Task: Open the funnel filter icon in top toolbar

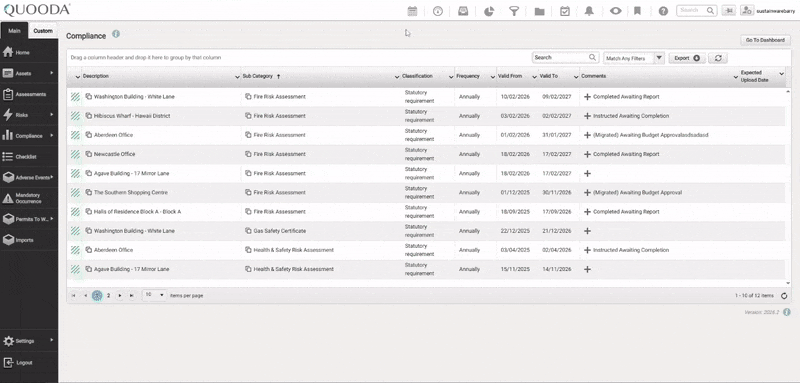Action: coord(514,11)
